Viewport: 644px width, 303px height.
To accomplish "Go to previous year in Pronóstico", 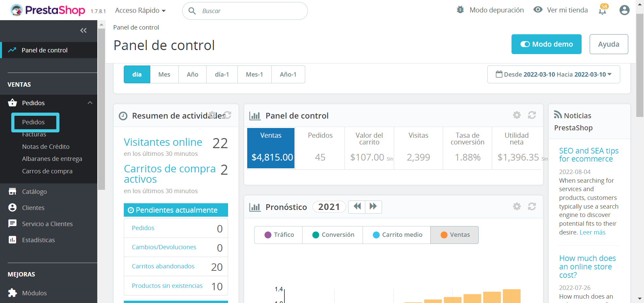I will tap(357, 207).
